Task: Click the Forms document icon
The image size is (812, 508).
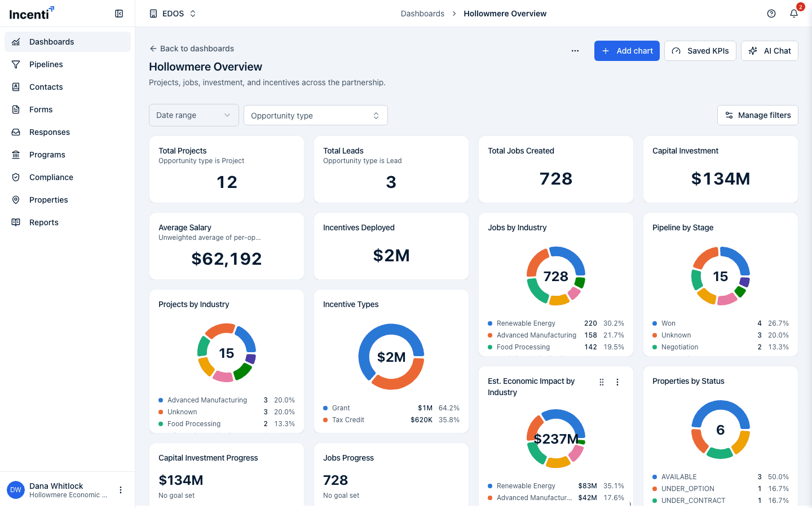Action: [16, 110]
